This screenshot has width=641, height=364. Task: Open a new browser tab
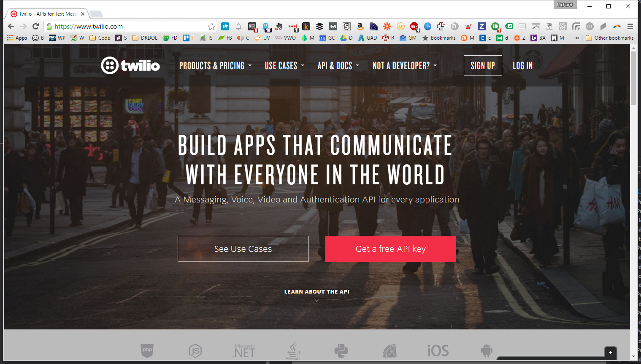click(x=96, y=14)
